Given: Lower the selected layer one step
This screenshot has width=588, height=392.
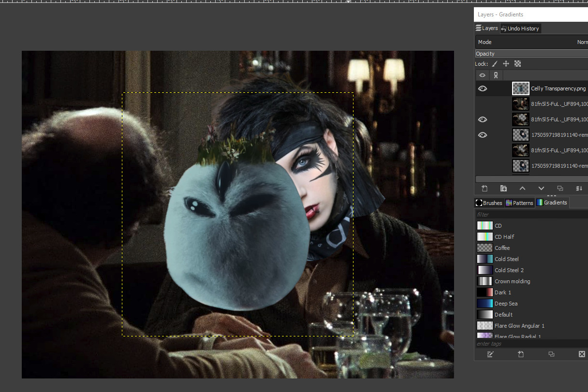Looking at the screenshot, I should click(541, 188).
